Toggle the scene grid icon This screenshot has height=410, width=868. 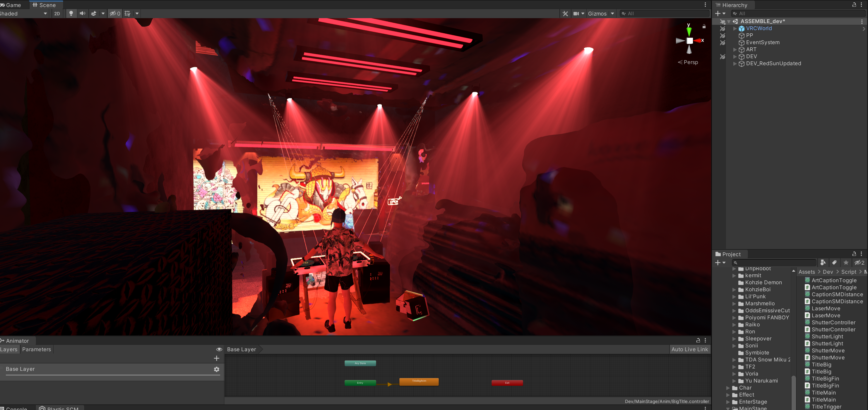coord(127,13)
